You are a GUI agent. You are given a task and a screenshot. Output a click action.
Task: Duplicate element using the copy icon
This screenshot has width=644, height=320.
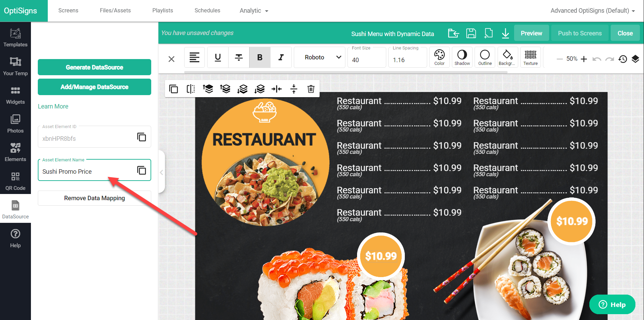point(174,89)
